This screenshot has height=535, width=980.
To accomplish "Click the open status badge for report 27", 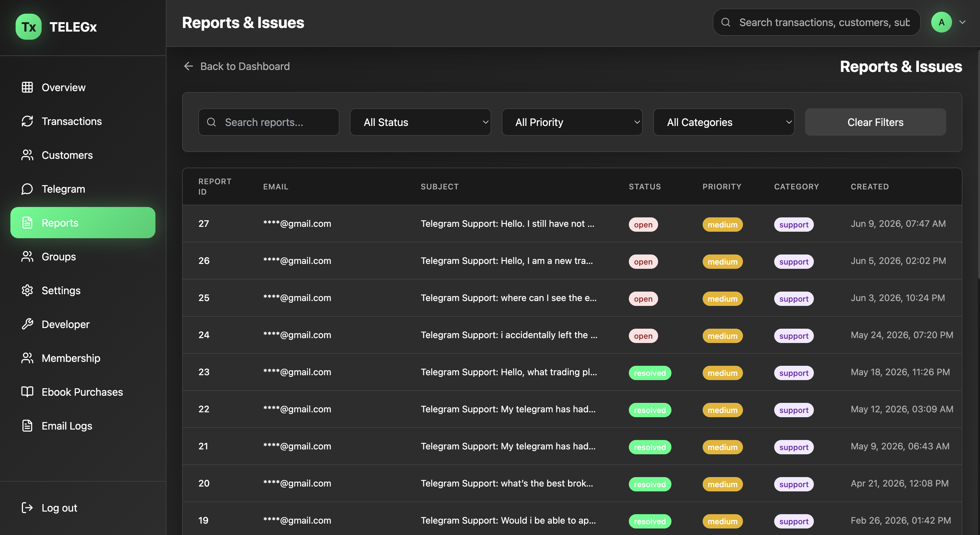I will [643, 224].
